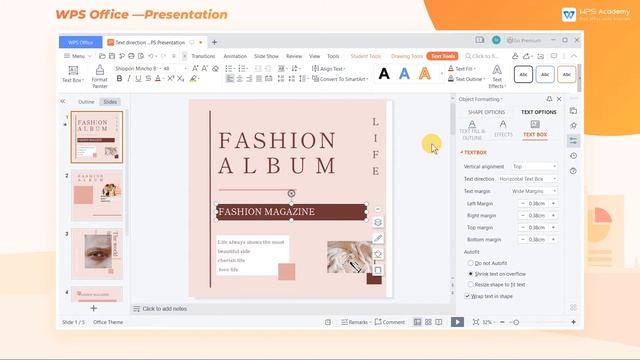Click the Save icon in quick toolbar
640x360 pixels.
point(112,56)
